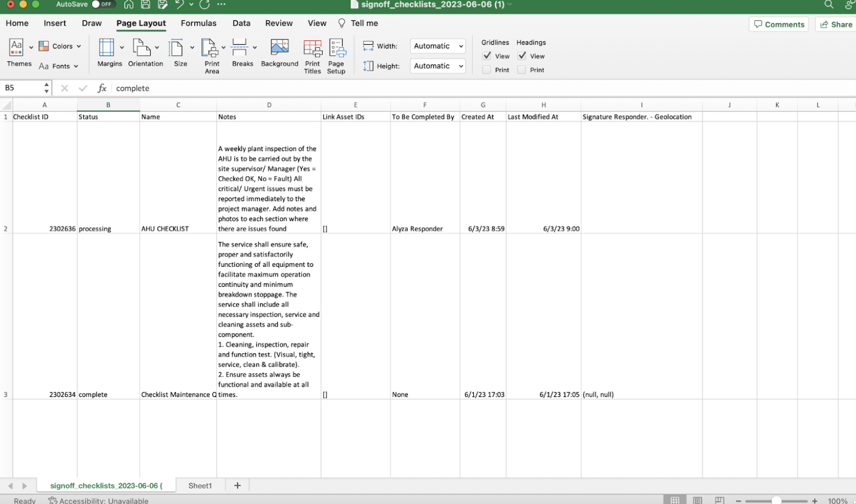Undo the last action

point(179,4)
